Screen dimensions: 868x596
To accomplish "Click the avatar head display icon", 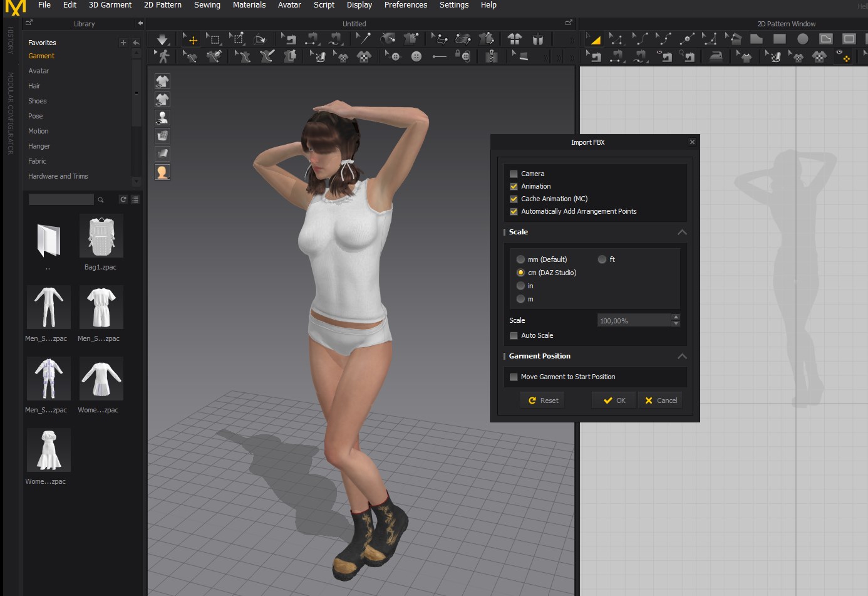I will (x=162, y=172).
